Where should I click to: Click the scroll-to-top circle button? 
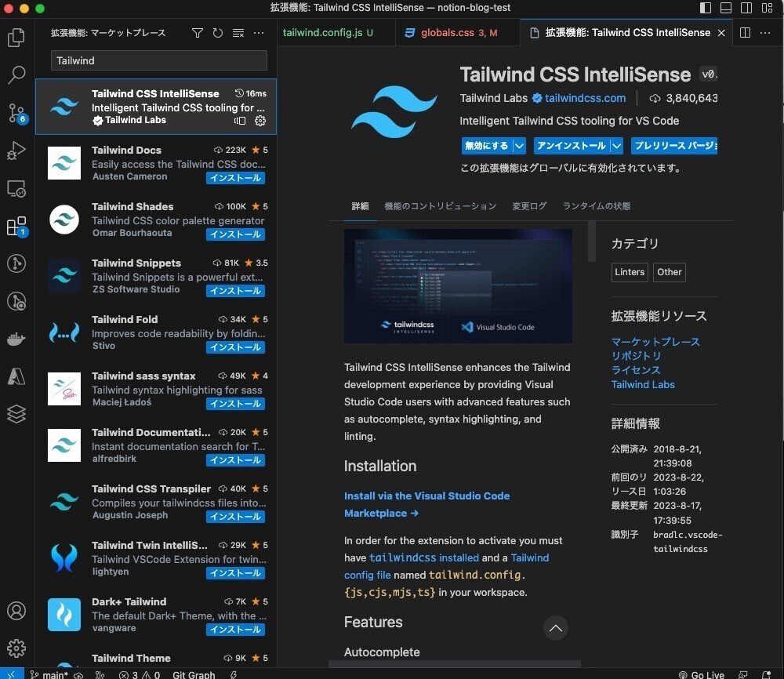click(556, 628)
